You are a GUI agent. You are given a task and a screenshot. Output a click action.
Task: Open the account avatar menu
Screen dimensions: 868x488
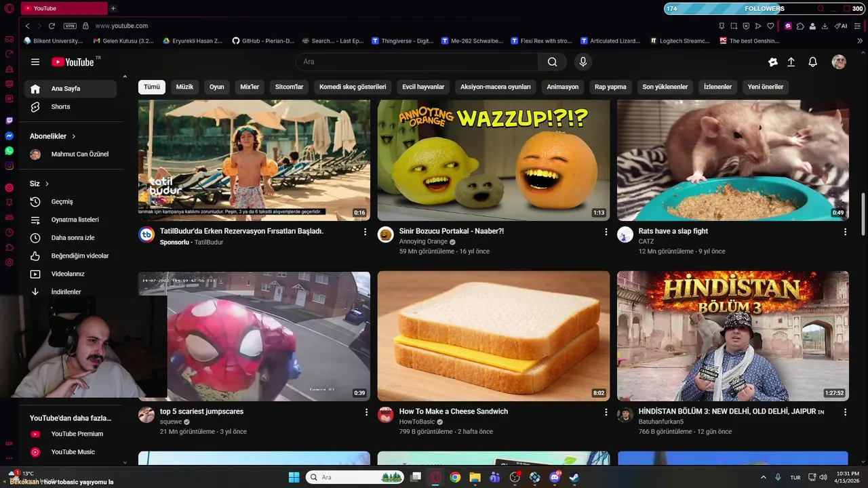pos(839,62)
